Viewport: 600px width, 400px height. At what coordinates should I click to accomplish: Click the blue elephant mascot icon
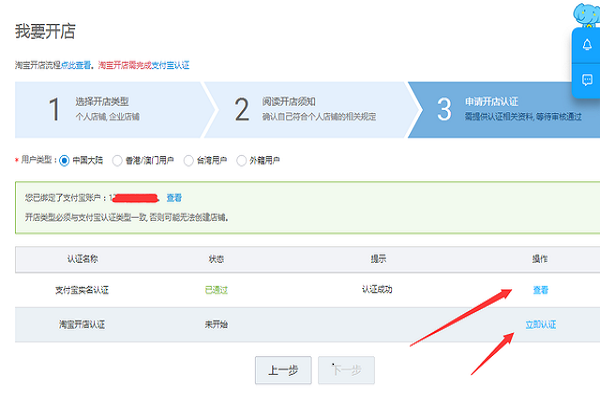[x=587, y=15]
